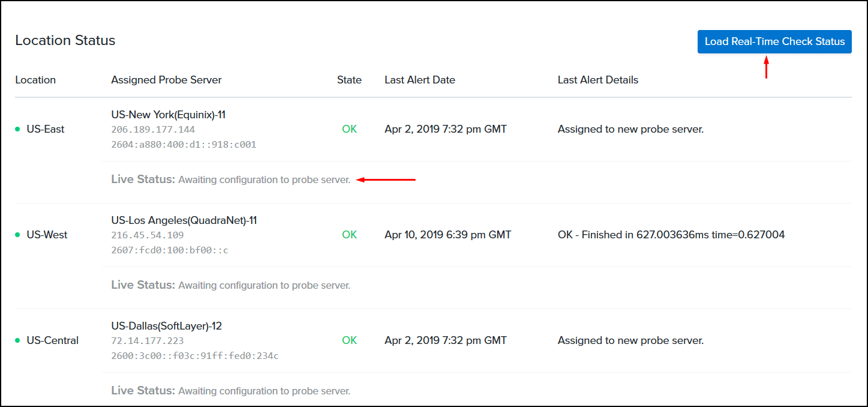Click IP address 206.189.177.144
Image resolution: width=868 pixels, height=407 pixels.
[x=153, y=130]
